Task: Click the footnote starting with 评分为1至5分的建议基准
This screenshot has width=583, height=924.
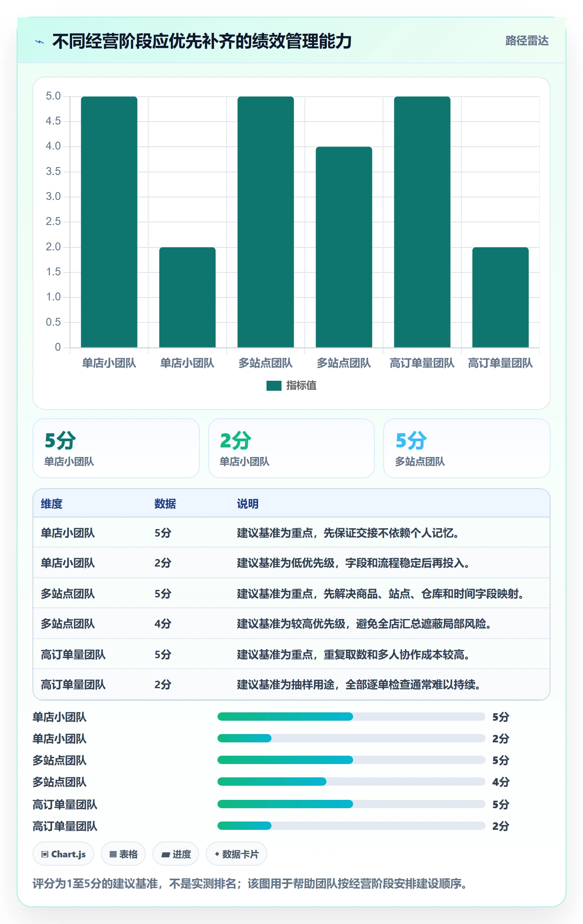Action: coord(250,884)
